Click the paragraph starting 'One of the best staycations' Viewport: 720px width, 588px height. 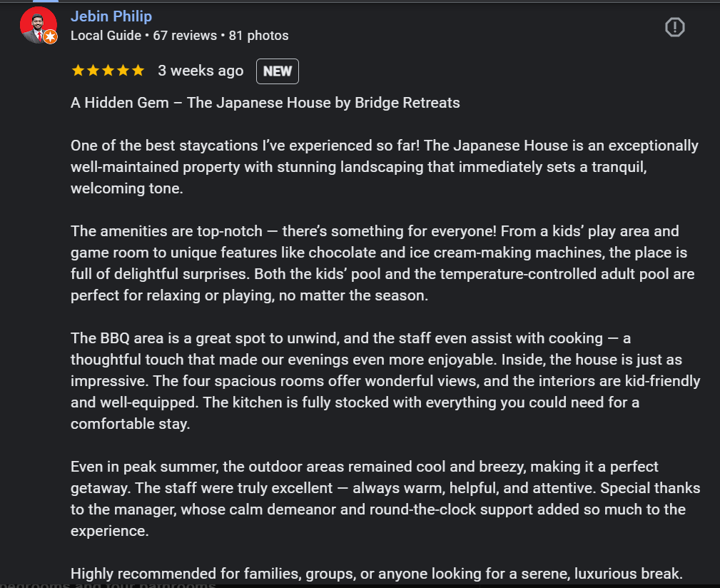pyautogui.click(x=384, y=167)
